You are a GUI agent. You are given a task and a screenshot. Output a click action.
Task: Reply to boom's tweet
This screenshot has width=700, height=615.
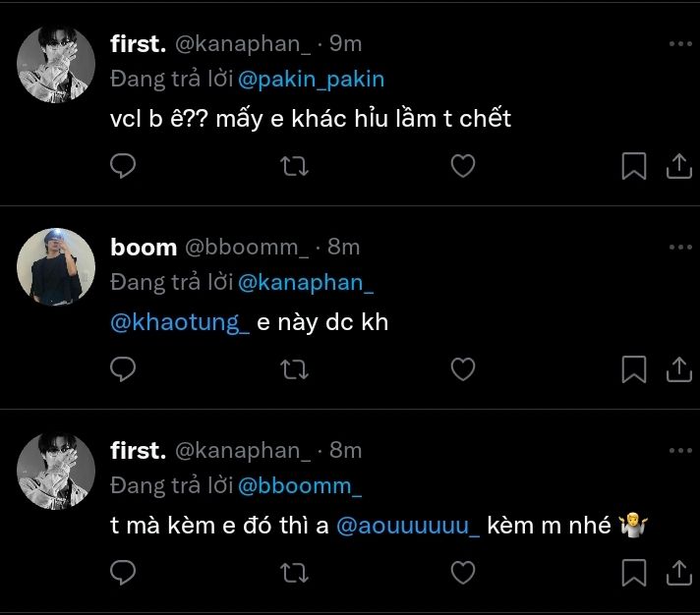coord(122,369)
